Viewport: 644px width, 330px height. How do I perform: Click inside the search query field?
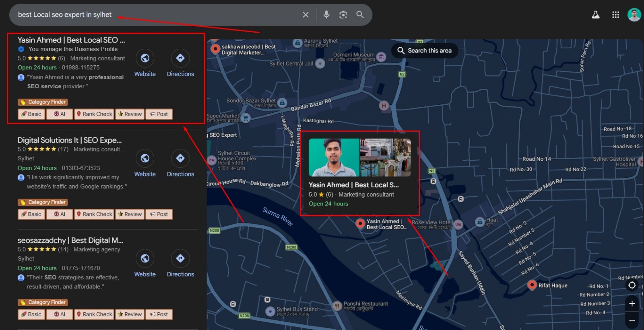click(161, 15)
